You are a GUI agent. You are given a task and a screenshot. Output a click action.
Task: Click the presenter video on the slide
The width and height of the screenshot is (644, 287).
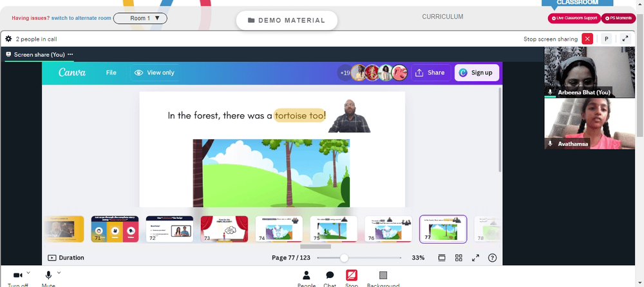349,116
